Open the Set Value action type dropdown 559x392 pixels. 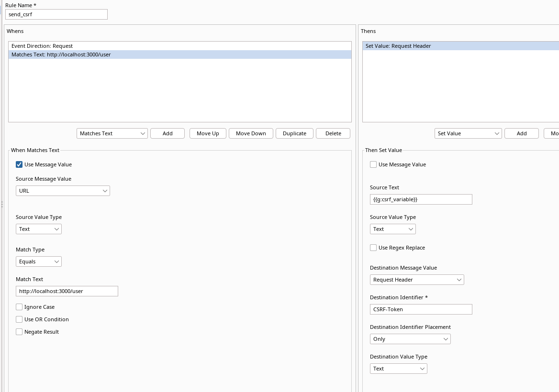click(468, 133)
